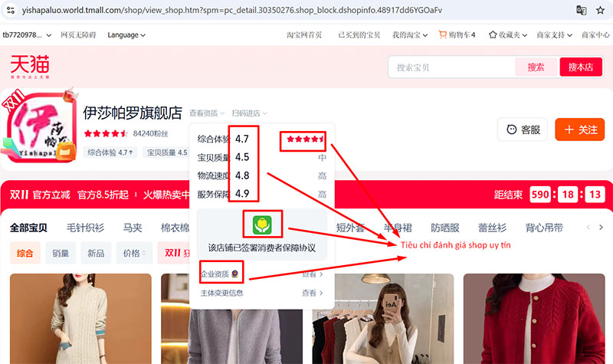The width and height of the screenshot is (613, 364).
Task: Open 网页无障碍 accessibility link
Action: tap(78, 34)
